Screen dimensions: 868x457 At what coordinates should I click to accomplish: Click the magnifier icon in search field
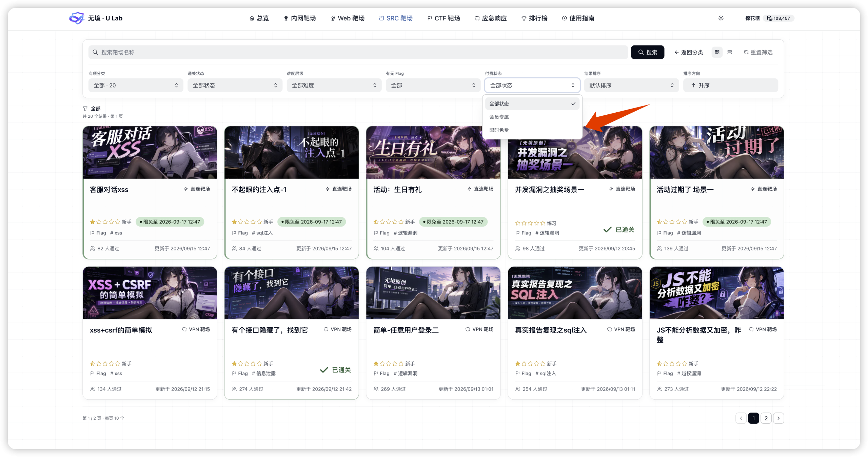click(x=95, y=52)
